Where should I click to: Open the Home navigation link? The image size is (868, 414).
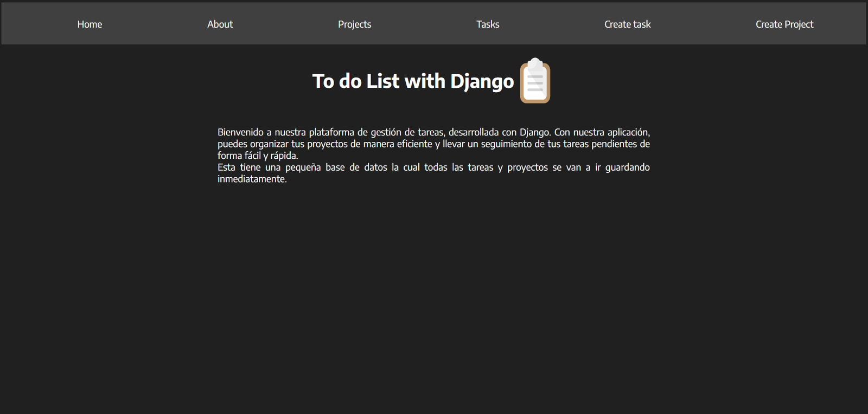pyautogui.click(x=90, y=24)
